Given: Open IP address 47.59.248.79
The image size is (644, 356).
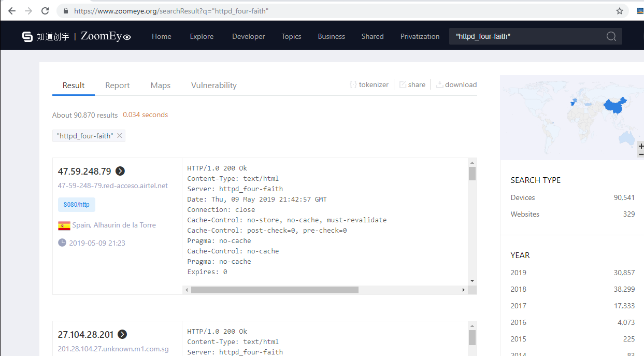Looking at the screenshot, I should click(84, 171).
